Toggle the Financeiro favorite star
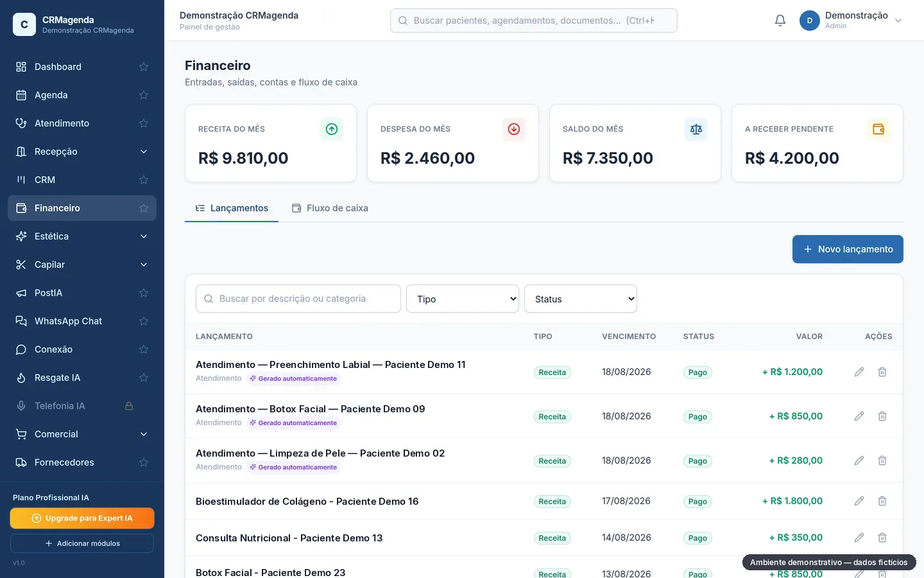The height and width of the screenshot is (578, 924). click(x=144, y=208)
